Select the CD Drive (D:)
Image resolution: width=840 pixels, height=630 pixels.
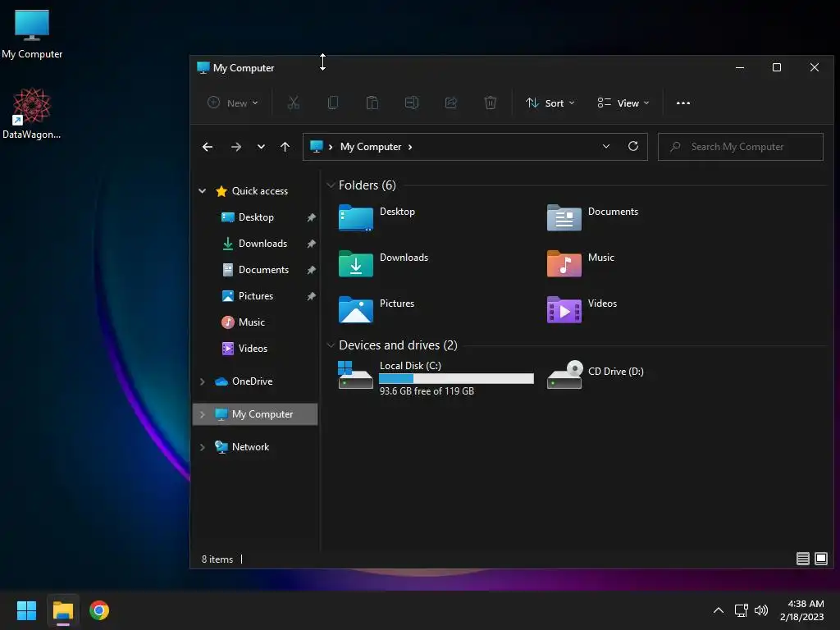click(596, 374)
